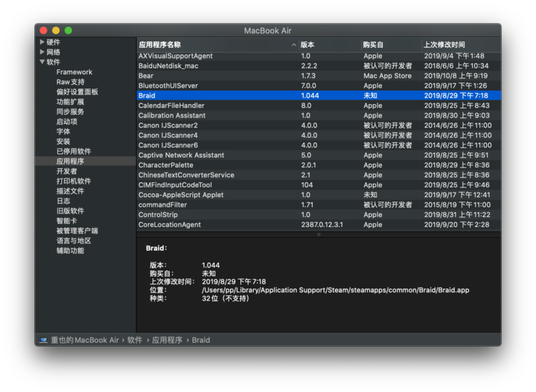Click the sort arrow in 应用程序名称 header
The image size is (536, 392).
293,45
